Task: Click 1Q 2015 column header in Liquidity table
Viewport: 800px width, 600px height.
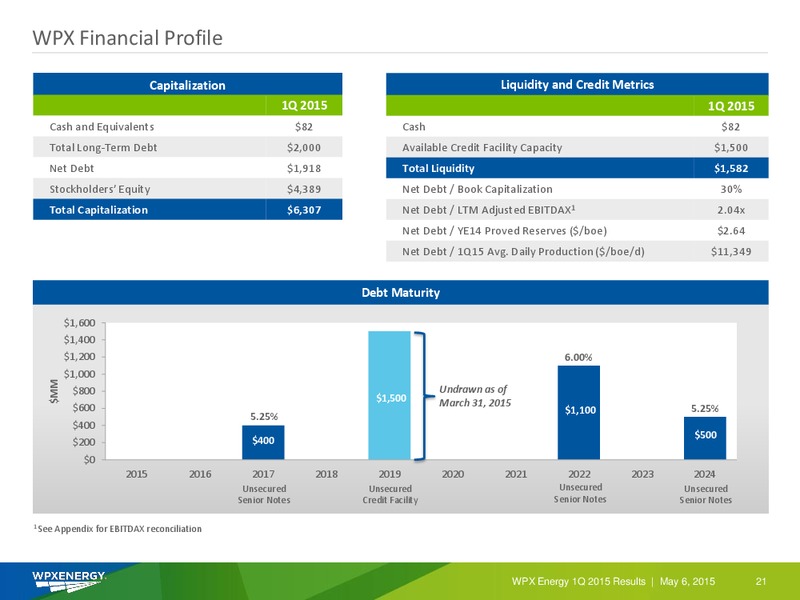Action: (731, 106)
